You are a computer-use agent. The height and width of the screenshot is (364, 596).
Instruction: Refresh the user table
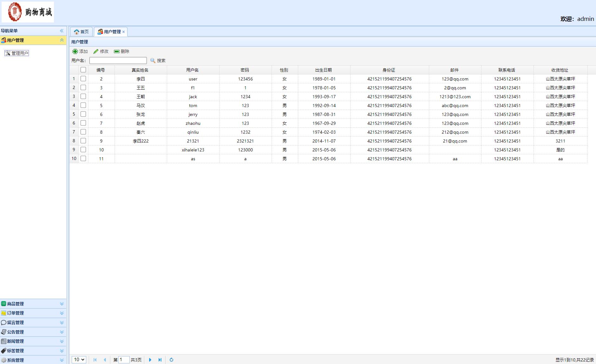pyautogui.click(x=171, y=360)
